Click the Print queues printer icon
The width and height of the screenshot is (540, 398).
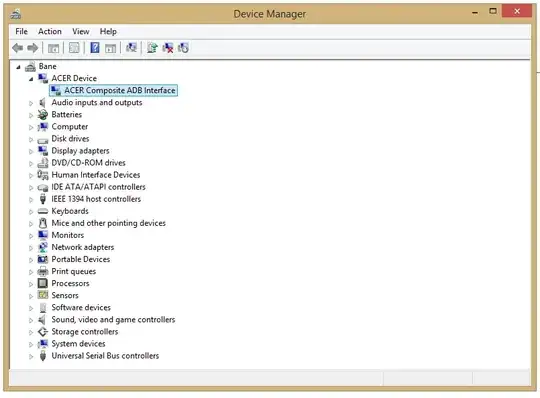43,271
